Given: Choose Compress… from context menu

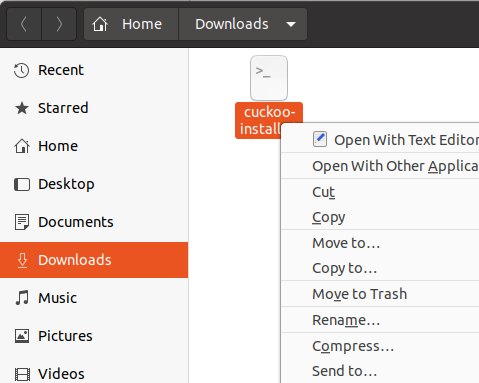Looking at the screenshot, I should pos(380,346).
